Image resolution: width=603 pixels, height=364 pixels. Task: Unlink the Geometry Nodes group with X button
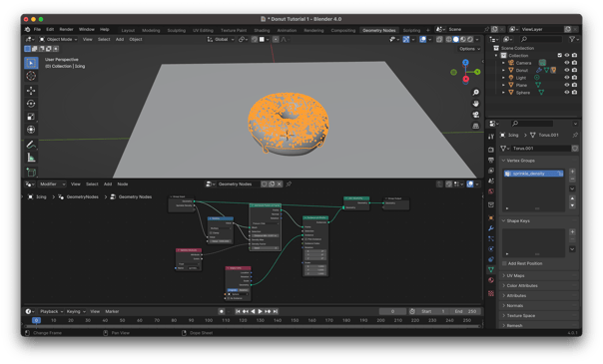click(x=280, y=184)
